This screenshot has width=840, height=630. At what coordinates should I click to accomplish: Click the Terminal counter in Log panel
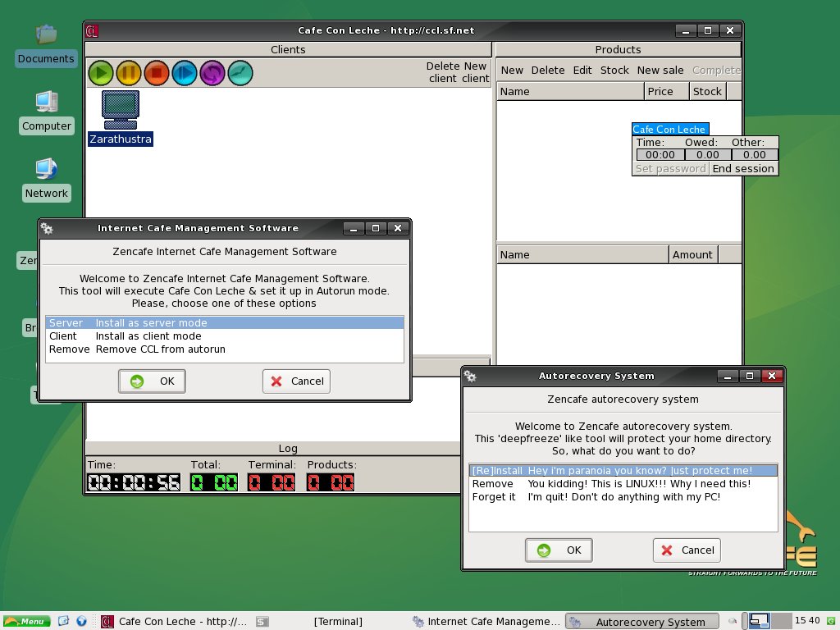pyautogui.click(x=272, y=482)
